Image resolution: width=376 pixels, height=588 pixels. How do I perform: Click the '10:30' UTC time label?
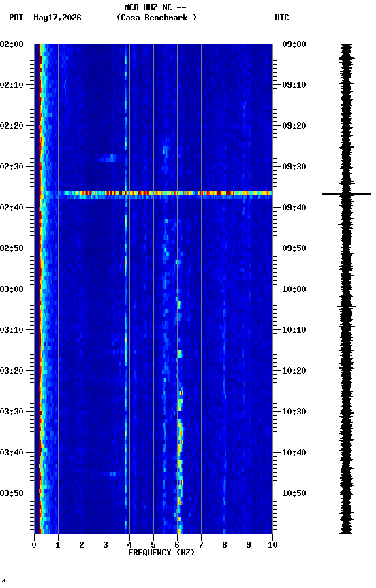tap(294, 412)
